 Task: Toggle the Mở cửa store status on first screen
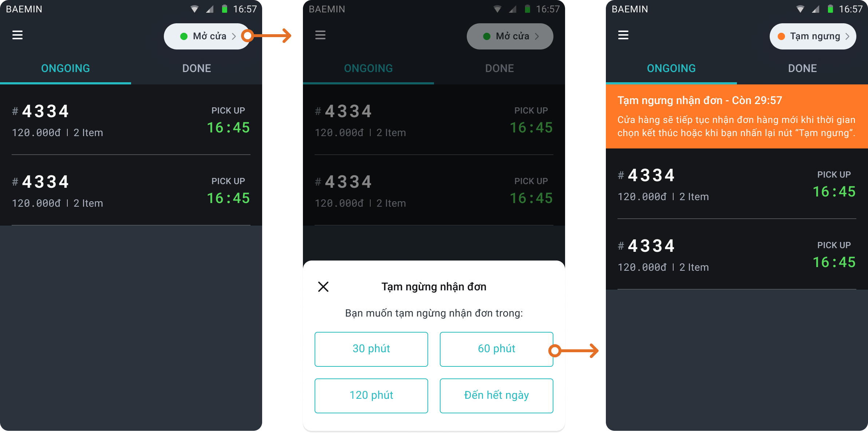point(207,36)
